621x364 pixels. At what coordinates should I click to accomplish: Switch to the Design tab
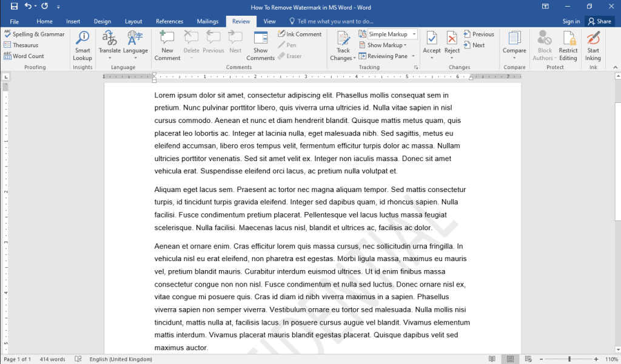click(x=102, y=21)
